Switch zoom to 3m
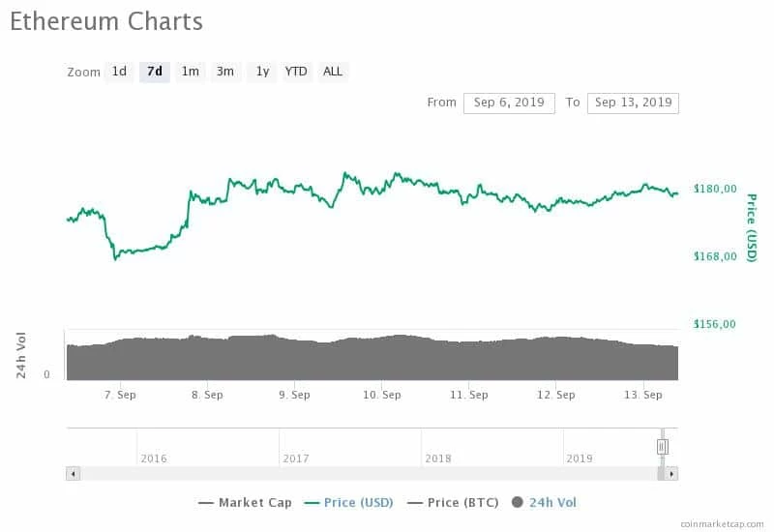The image size is (774, 532). click(x=225, y=72)
